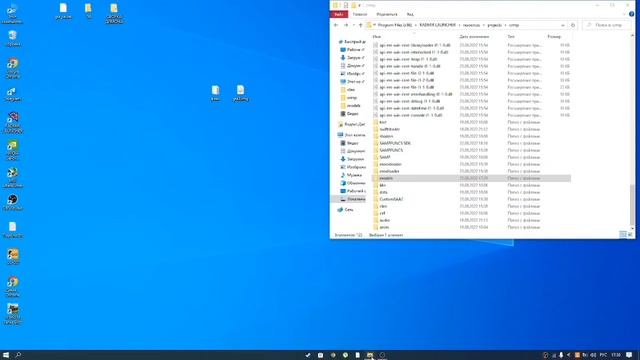Open the notification center in system tray

629,355
